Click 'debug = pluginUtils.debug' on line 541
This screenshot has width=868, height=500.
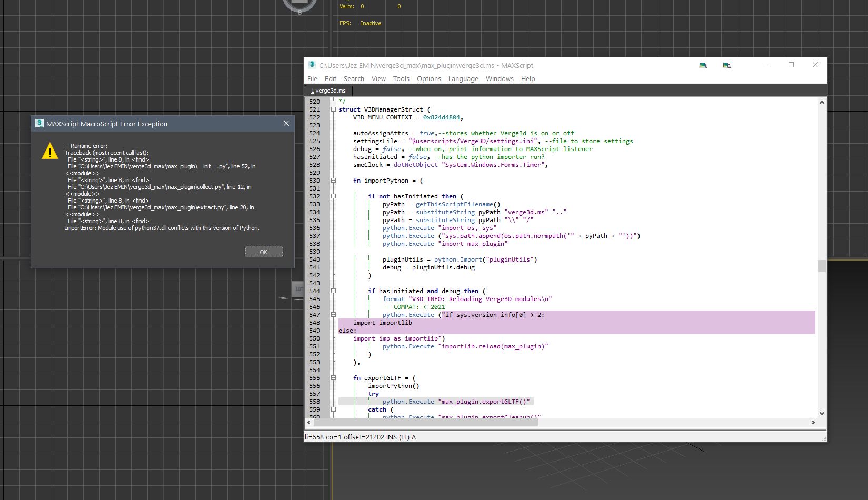(x=428, y=267)
